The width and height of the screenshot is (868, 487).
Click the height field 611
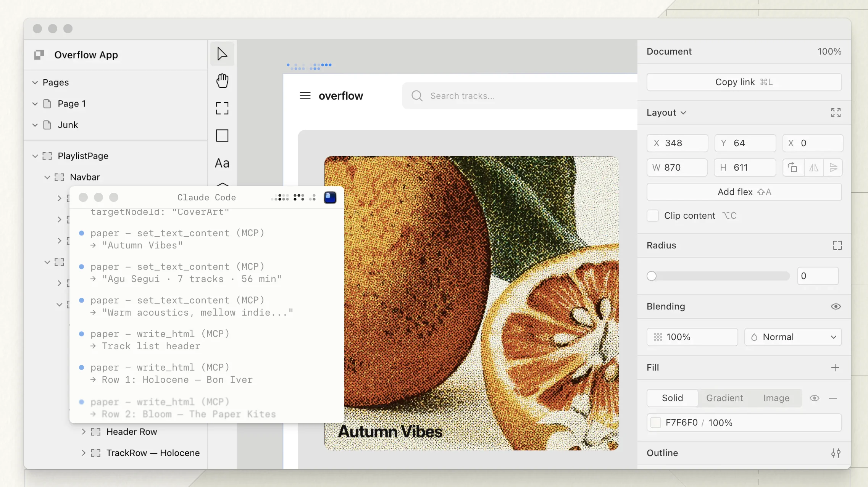coord(745,168)
